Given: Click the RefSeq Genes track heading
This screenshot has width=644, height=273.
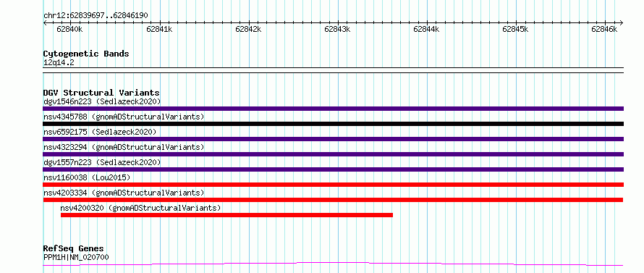Looking at the screenshot, I should tap(73, 249).
